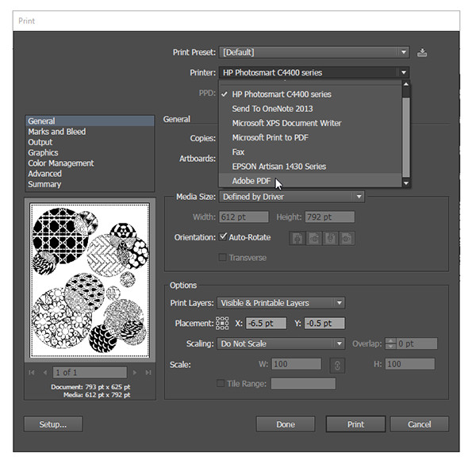Choose Fax from printer list
476x464 pixels.
310,152
